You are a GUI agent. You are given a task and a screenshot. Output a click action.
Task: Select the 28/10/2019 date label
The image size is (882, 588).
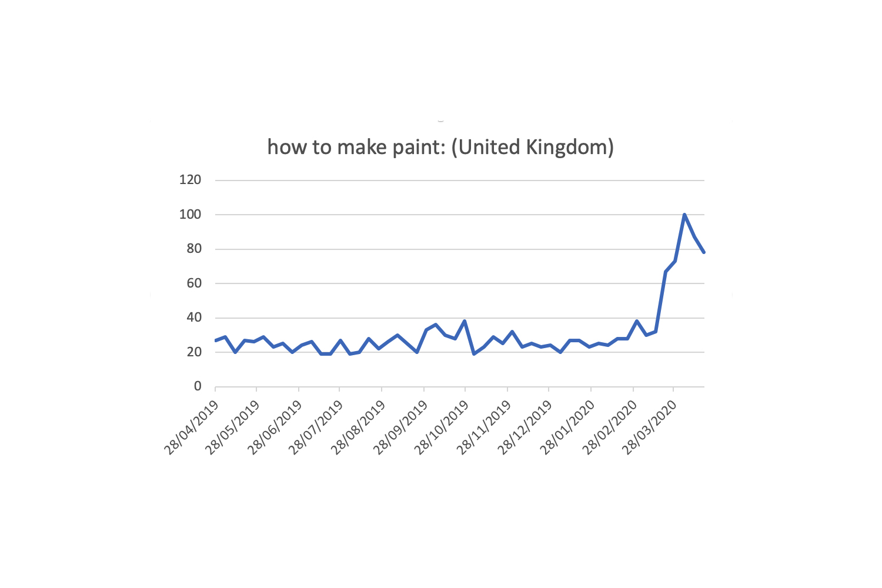click(x=441, y=427)
